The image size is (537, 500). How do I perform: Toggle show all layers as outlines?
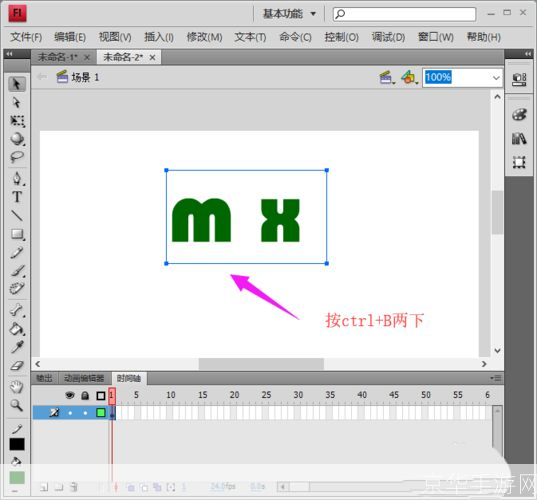(101, 396)
